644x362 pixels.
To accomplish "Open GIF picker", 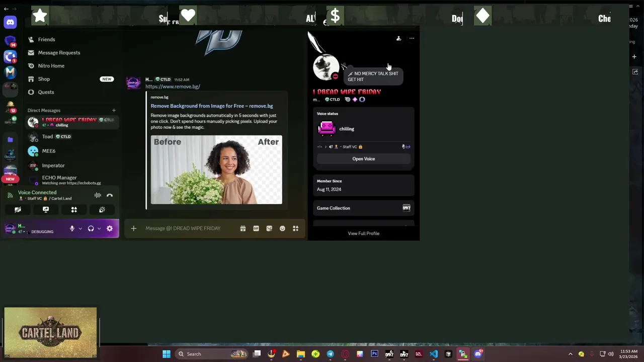I will click(x=256, y=229).
